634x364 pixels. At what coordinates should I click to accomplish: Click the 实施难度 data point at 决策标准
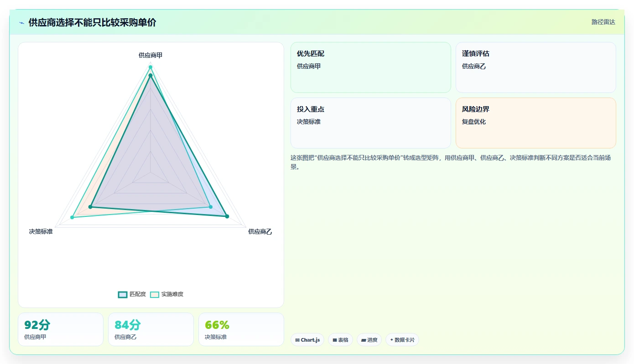point(72,218)
